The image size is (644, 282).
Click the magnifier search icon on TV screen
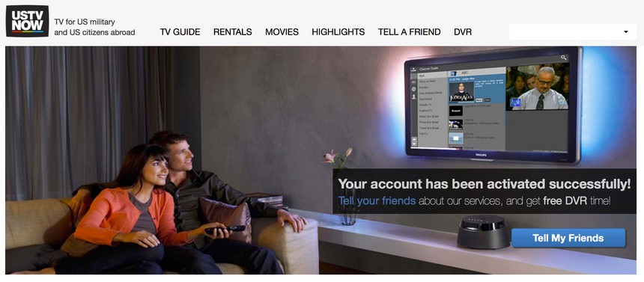564,58
